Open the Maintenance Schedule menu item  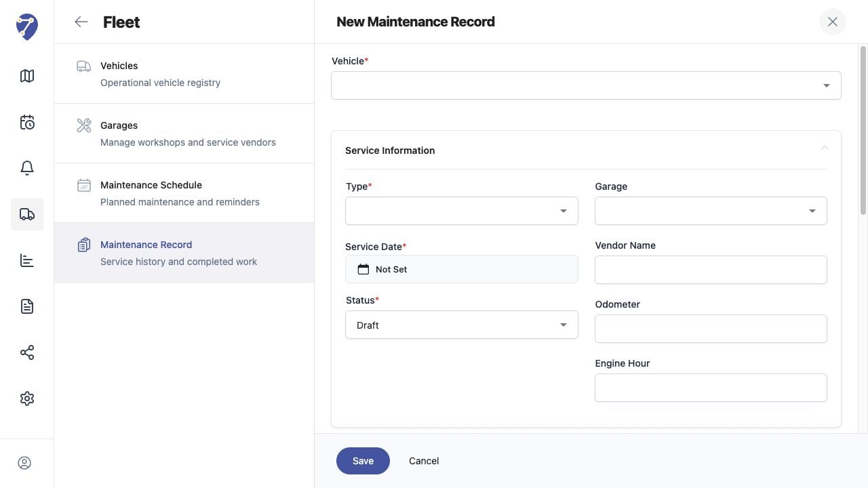coord(184,193)
